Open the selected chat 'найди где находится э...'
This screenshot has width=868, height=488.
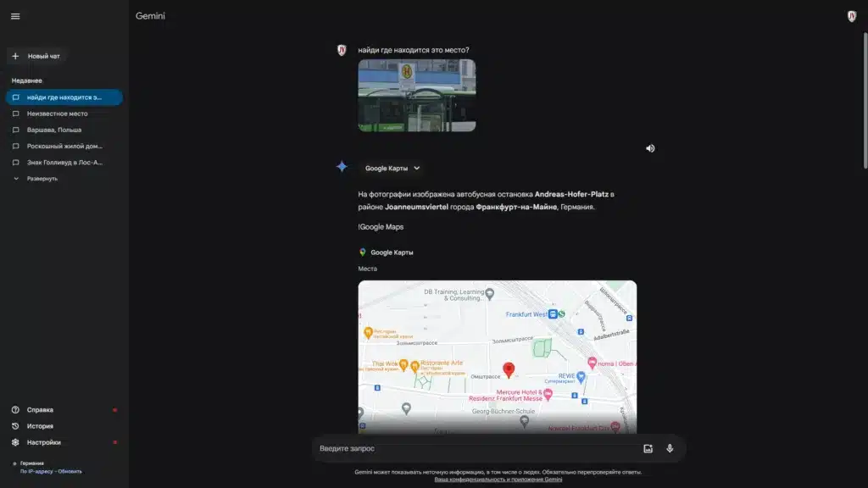[x=64, y=97]
